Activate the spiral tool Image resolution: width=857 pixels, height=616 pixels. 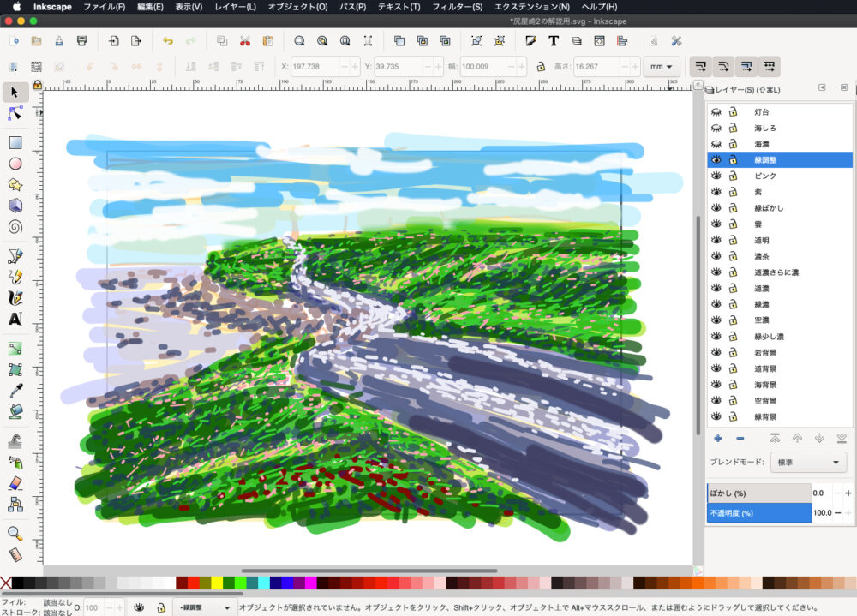click(15, 227)
